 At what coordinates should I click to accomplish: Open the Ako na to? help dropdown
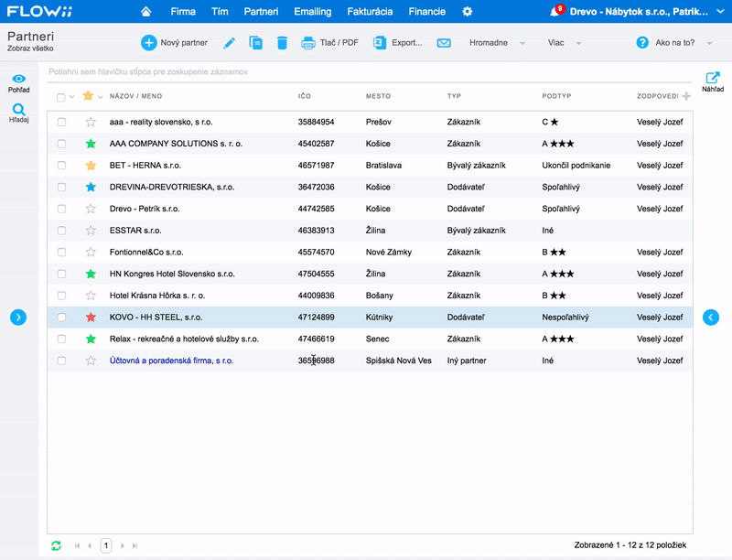674,43
